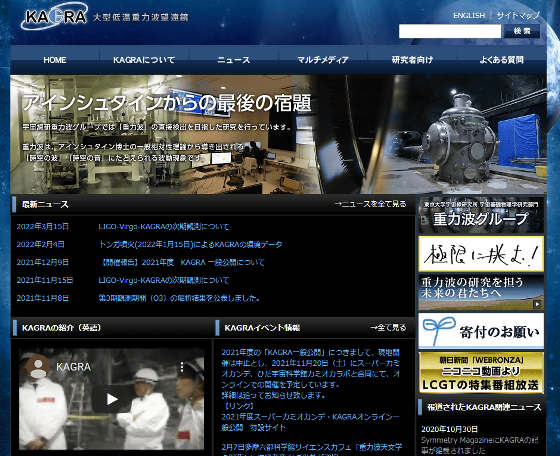Open the 寄付のお願い ribbon banner
Viewport: 560px width, 456px height.
click(481, 331)
